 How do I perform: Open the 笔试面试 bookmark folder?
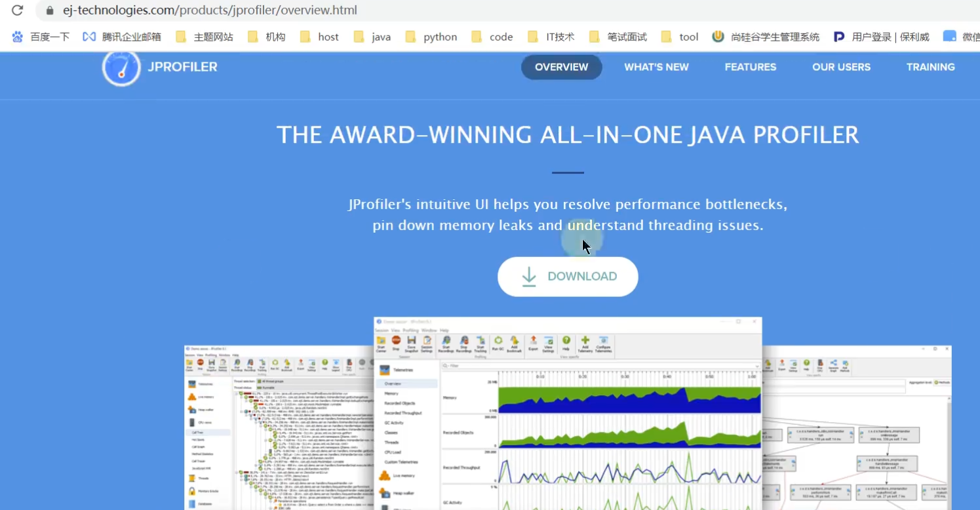point(618,37)
